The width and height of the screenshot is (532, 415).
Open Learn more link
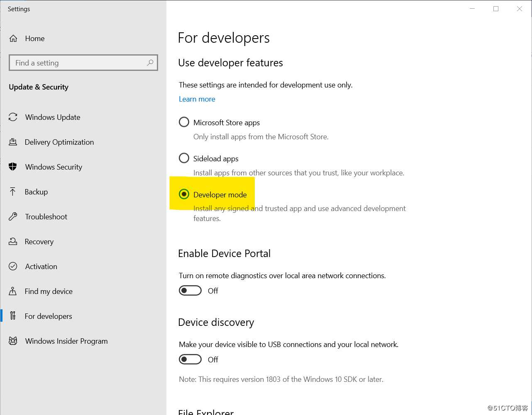(x=197, y=99)
